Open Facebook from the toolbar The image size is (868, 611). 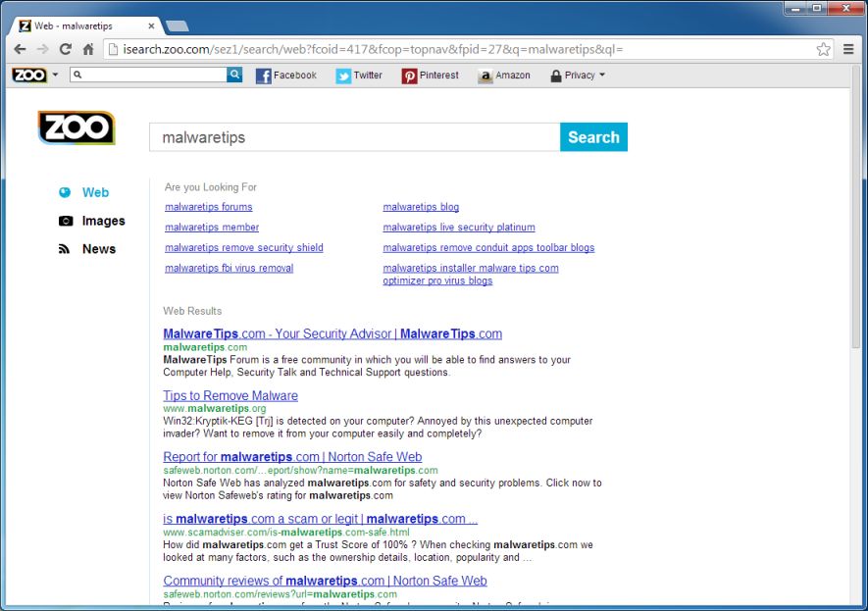click(x=286, y=76)
